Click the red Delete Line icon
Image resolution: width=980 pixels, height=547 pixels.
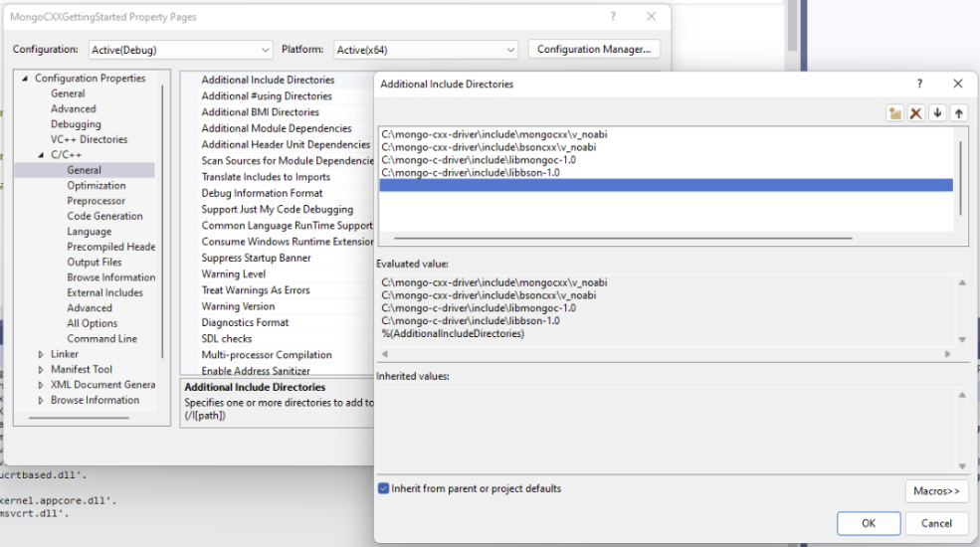[916, 113]
